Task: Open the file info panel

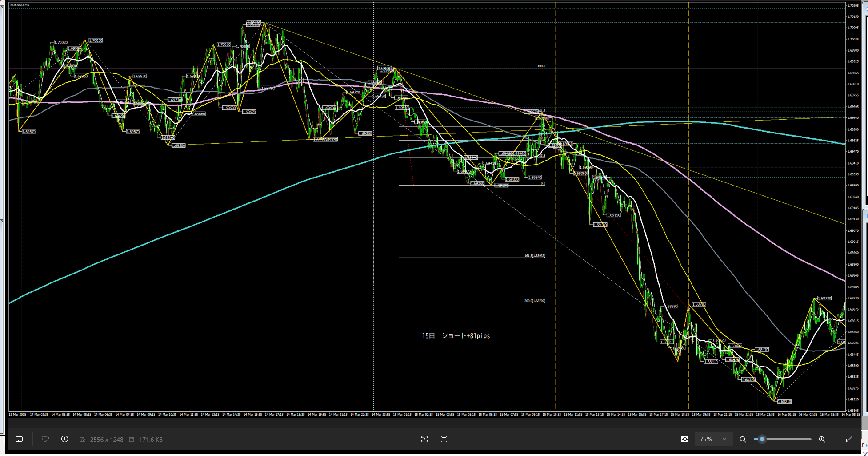Action: click(x=64, y=439)
